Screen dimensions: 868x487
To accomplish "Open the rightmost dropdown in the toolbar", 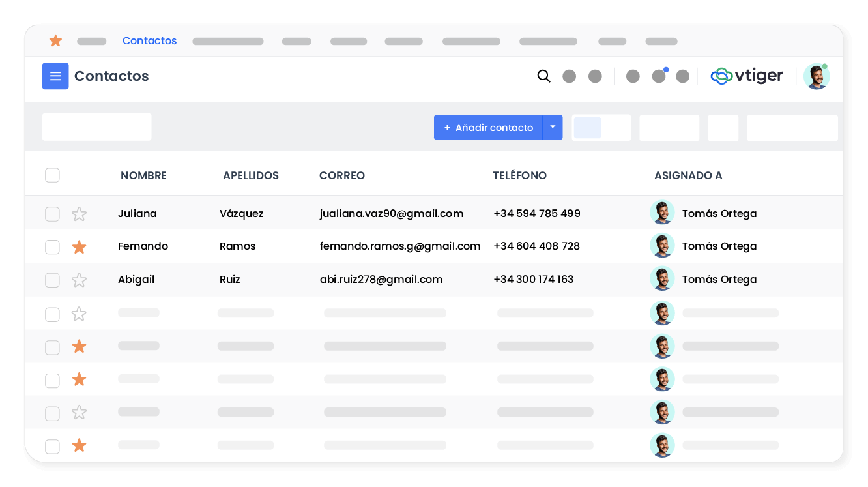I will click(792, 128).
